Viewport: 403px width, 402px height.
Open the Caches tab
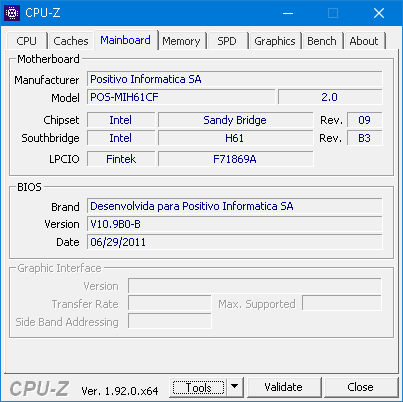[71, 41]
